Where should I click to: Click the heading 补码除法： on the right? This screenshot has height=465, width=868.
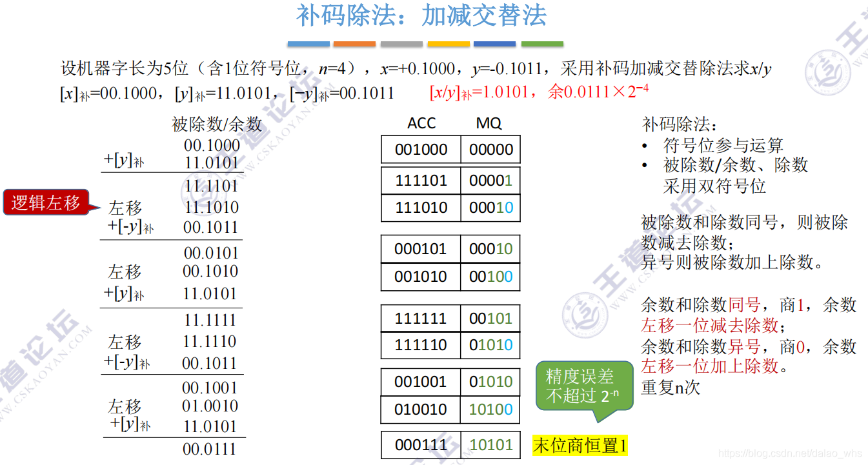click(680, 124)
